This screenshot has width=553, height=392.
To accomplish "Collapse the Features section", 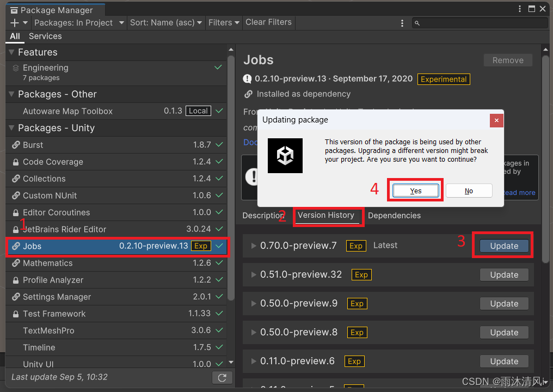I will 11,52.
